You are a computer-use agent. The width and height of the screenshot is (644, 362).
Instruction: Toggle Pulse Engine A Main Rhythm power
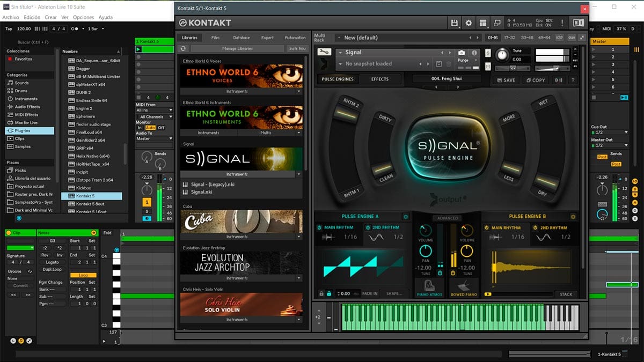(319, 227)
